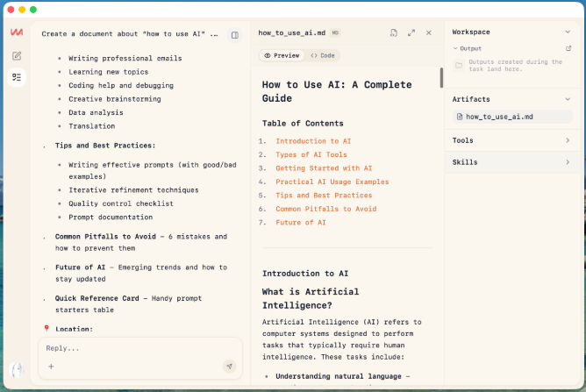The width and height of the screenshot is (586, 392).
Task: Click 'Coding help and debugging' bullet
Action: point(121,86)
